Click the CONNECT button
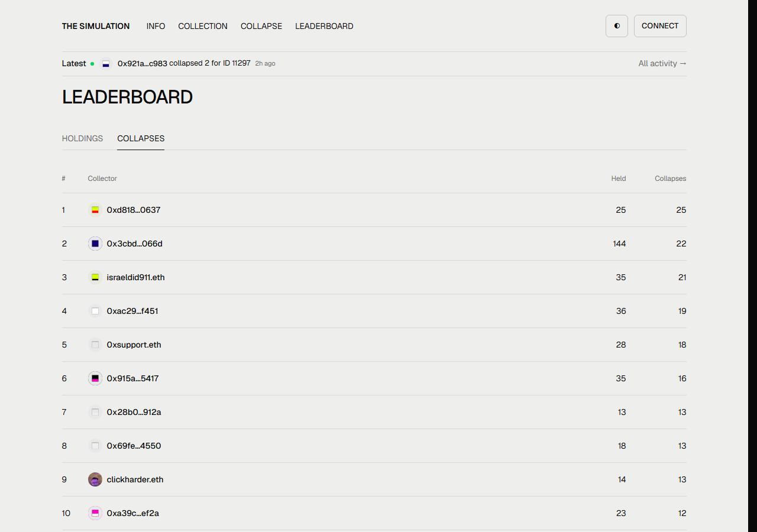757x532 pixels. click(x=660, y=26)
